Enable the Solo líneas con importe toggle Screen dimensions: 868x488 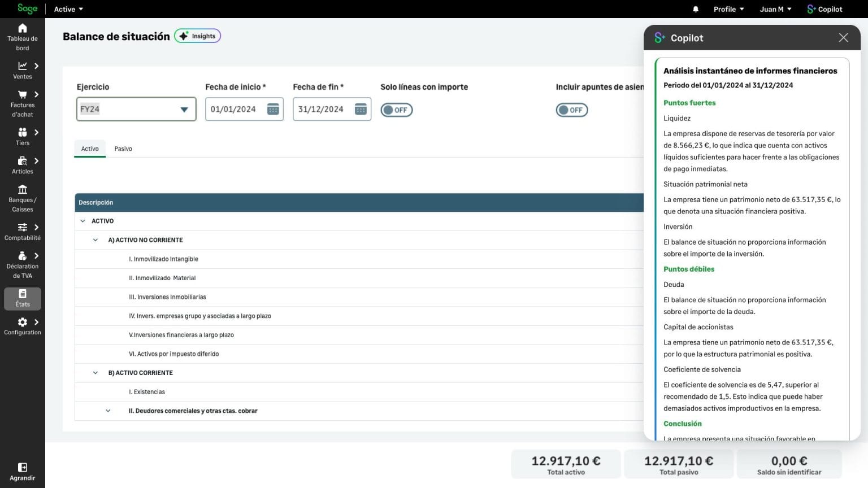[397, 110]
